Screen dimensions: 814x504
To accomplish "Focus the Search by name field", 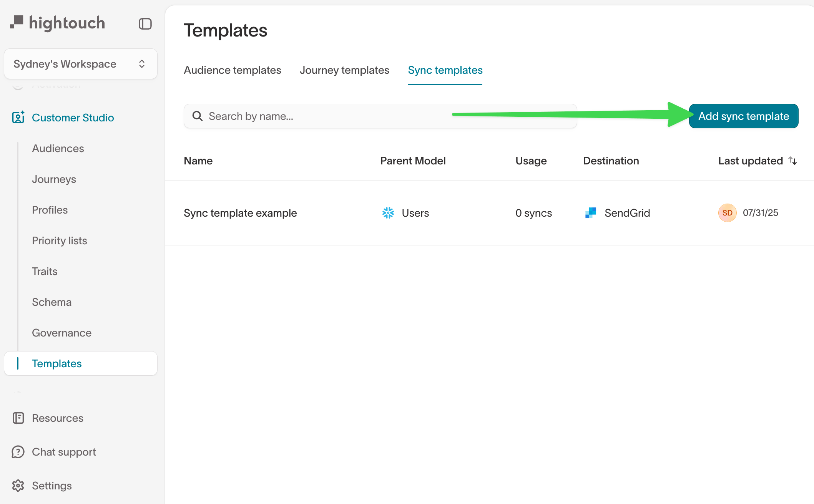I will (x=380, y=116).
